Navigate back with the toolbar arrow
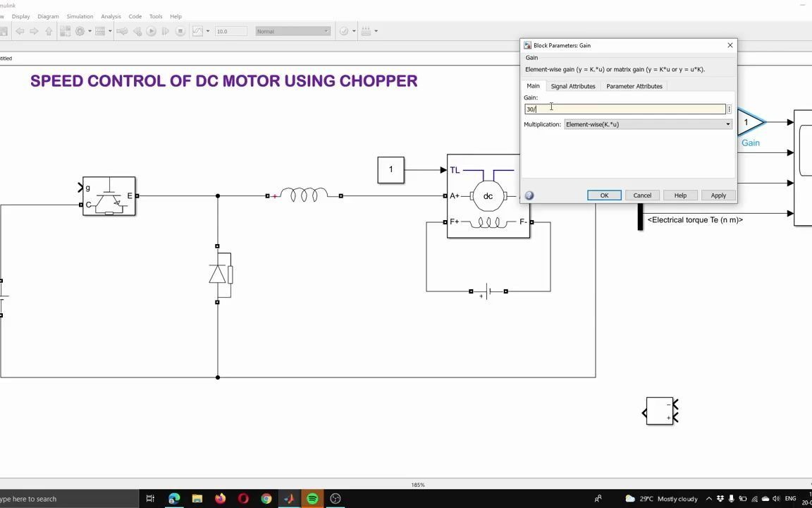This screenshot has height=508, width=812. click(x=20, y=31)
